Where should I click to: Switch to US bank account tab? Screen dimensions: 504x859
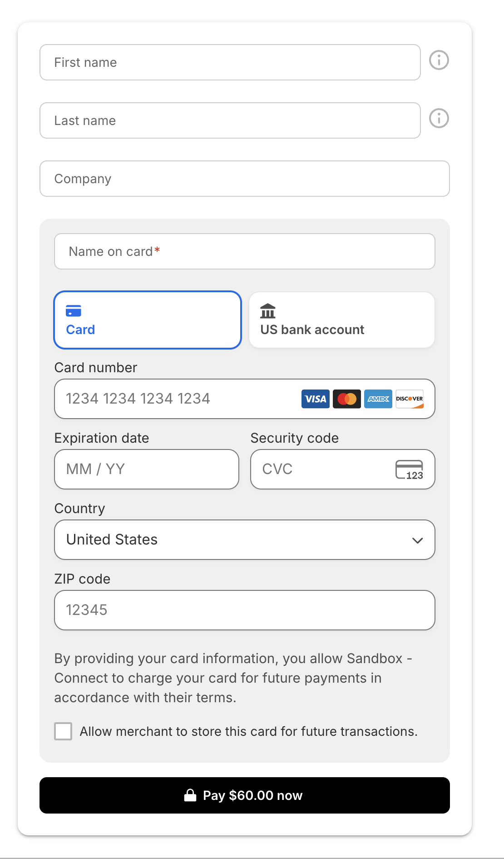click(x=342, y=320)
